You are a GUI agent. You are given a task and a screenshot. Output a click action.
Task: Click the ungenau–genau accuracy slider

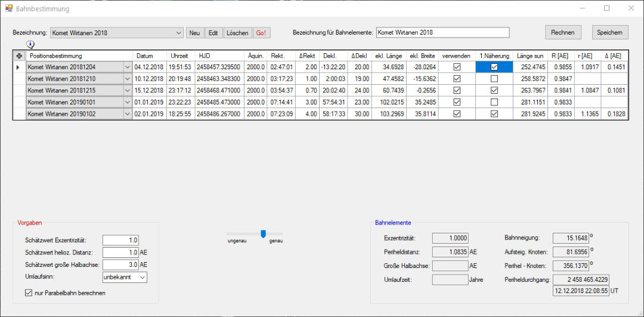[263, 234]
